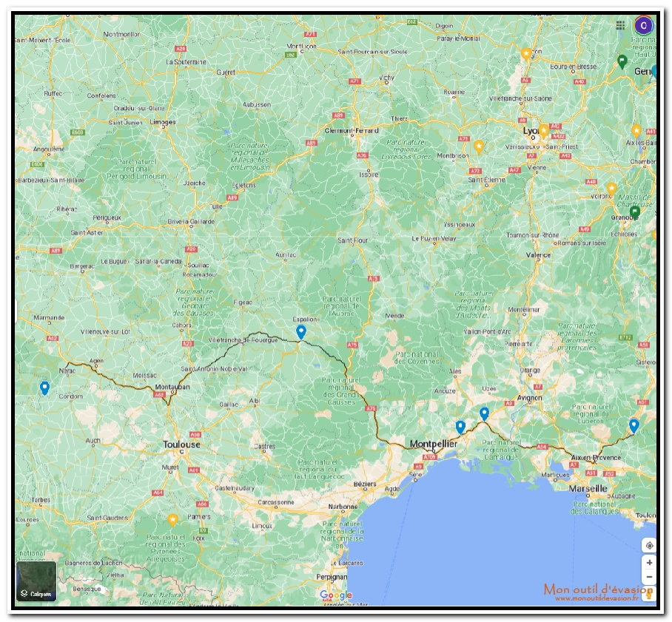
Task: Click the Parc naturel régional des Grands Causses label
Action: click(x=342, y=391)
